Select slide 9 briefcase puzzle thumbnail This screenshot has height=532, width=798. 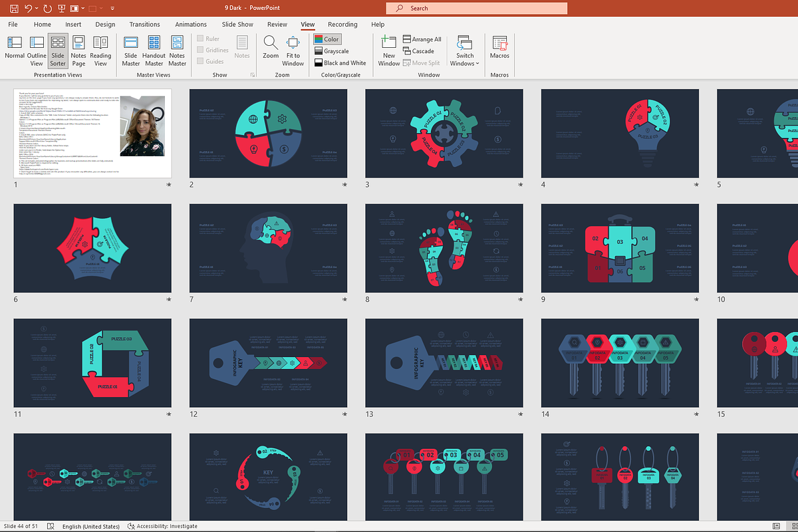pos(620,248)
